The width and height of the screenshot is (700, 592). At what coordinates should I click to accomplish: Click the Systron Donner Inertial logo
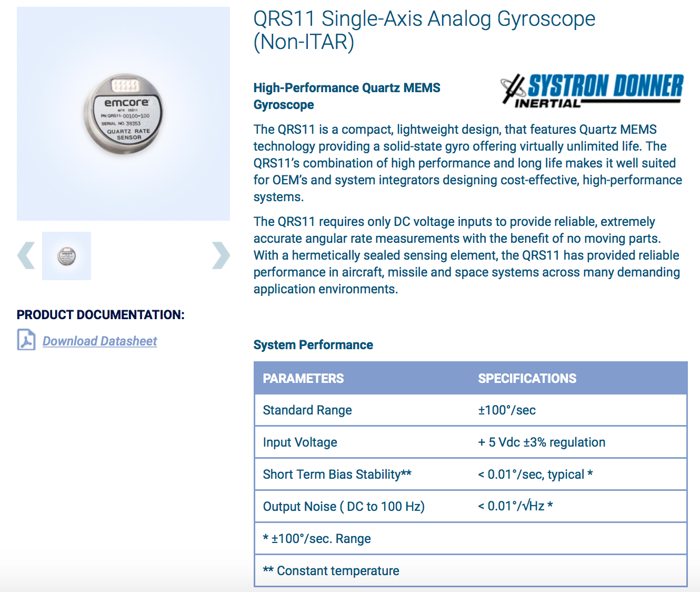tap(592, 91)
